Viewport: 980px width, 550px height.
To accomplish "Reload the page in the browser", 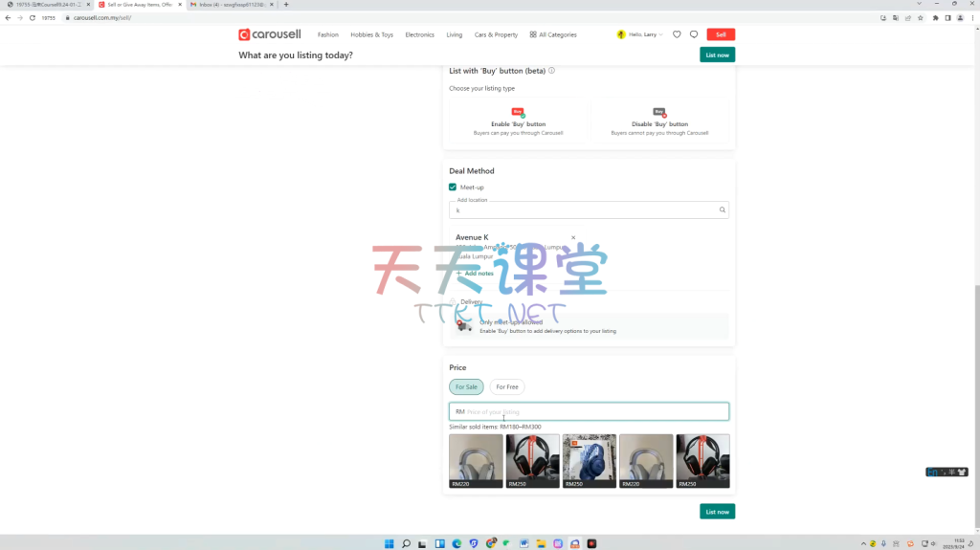I will pyautogui.click(x=32, y=17).
